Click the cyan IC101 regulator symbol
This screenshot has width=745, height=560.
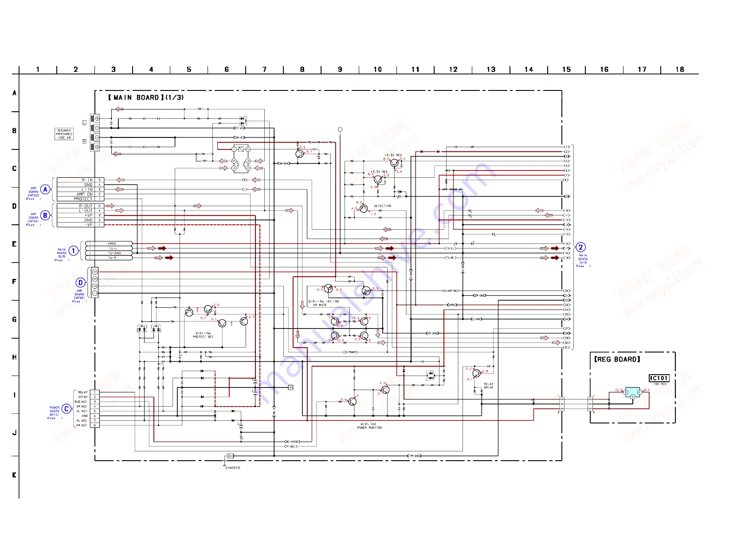(x=633, y=392)
